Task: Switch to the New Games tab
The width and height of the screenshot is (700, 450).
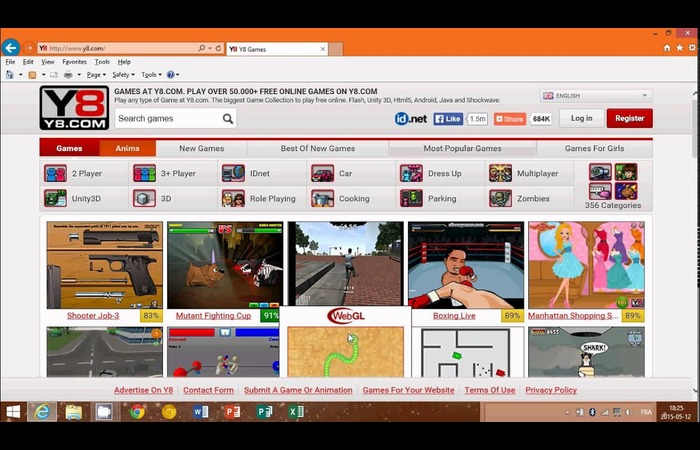Action: (x=201, y=148)
